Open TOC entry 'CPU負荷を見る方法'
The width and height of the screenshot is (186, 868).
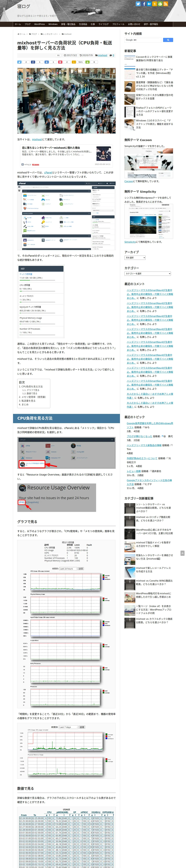32,387
